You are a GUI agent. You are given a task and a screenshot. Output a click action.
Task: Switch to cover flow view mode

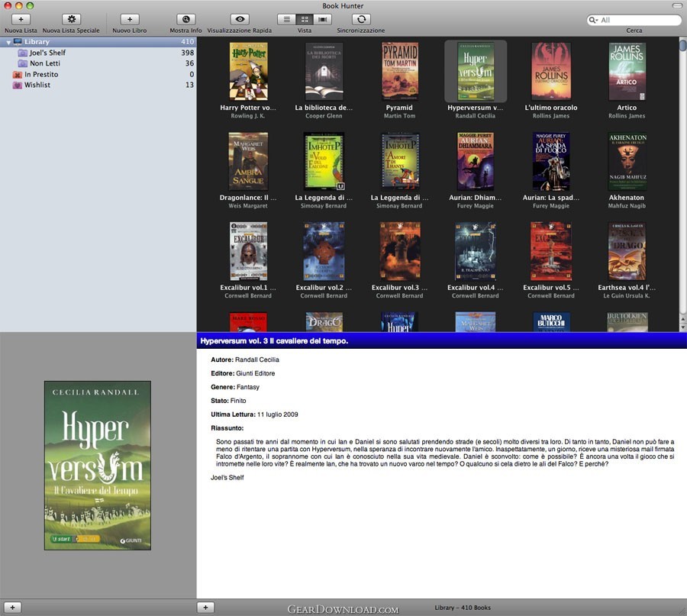point(322,19)
